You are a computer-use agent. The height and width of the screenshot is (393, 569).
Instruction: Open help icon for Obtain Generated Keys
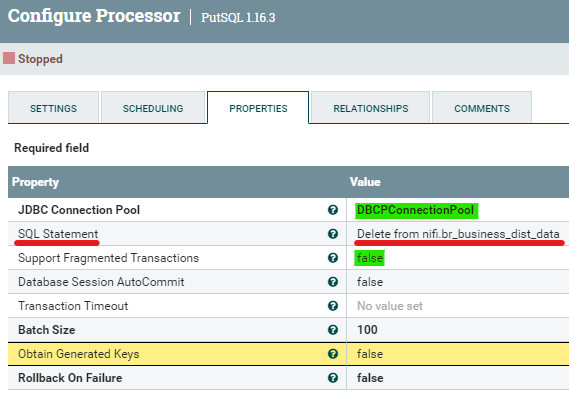click(x=333, y=354)
